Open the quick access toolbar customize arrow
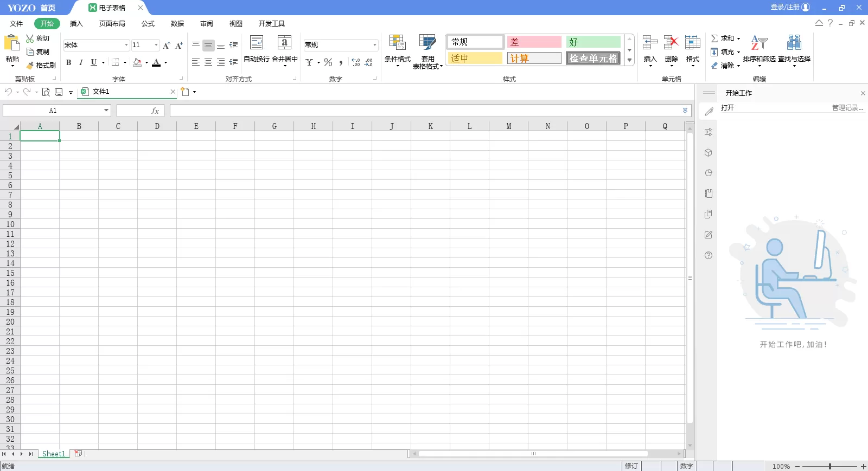868x471 pixels. pos(71,92)
